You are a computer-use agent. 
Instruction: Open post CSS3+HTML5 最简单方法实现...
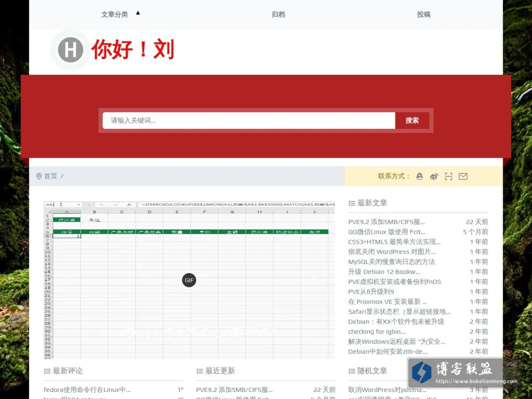(395, 242)
